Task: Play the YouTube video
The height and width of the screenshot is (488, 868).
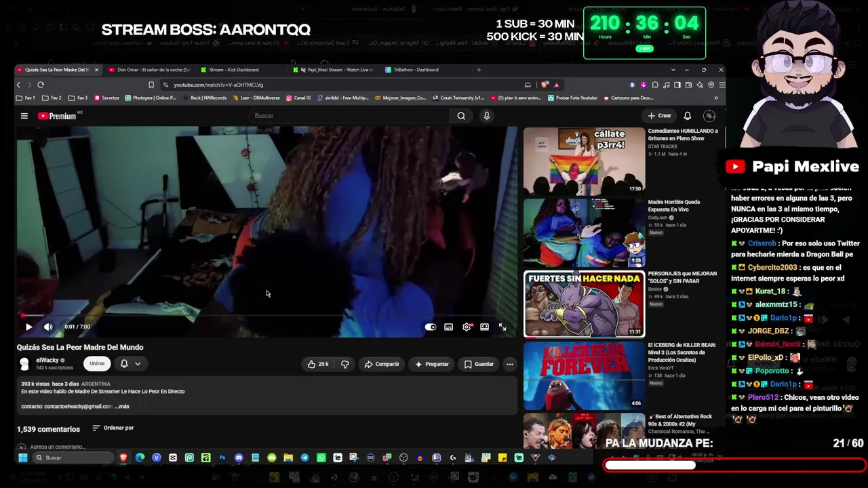Action: click(28, 327)
